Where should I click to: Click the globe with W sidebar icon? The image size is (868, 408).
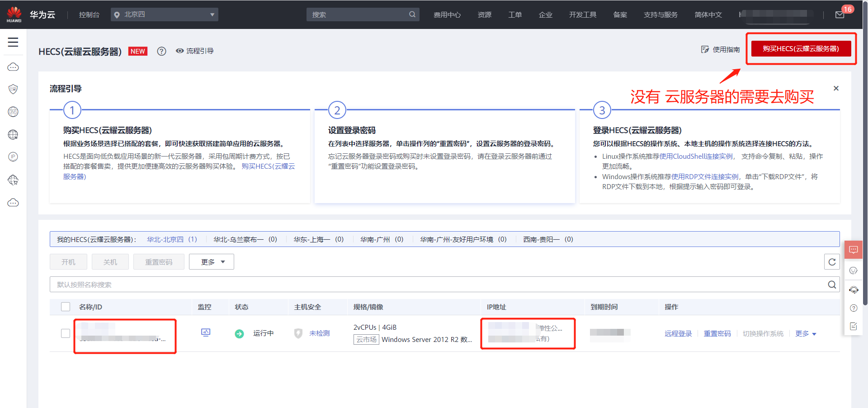pos(13,134)
